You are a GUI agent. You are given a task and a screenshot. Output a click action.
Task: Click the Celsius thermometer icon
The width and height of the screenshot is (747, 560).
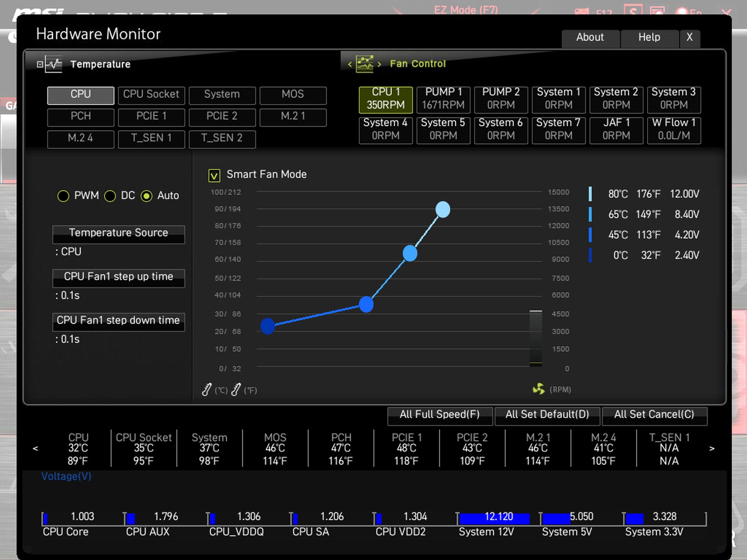pos(207,389)
